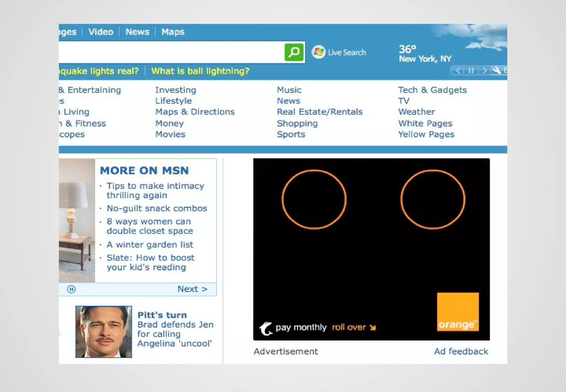Viewport: 566px width, 392px height.
Task: Click next arrow in weather controls
Action: (x=484, y=71)
